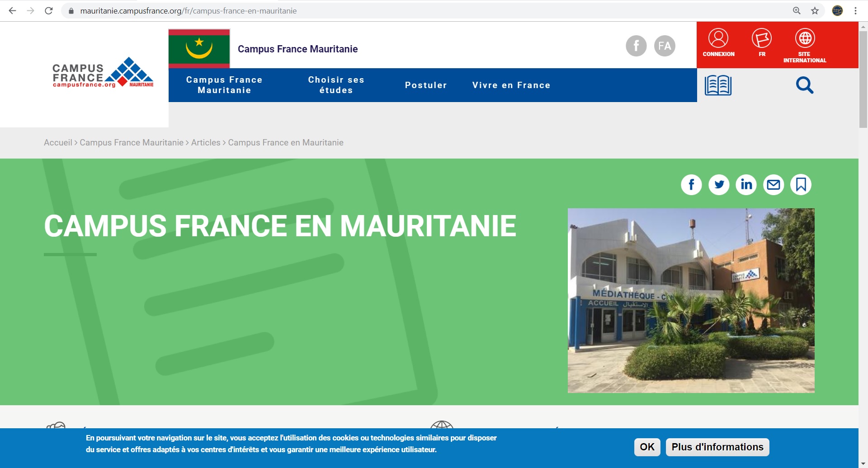Click Campus France Mauritanie breadcrumb link
The height and width of the screenshot is (468, 868).
(x=132, y=142)
